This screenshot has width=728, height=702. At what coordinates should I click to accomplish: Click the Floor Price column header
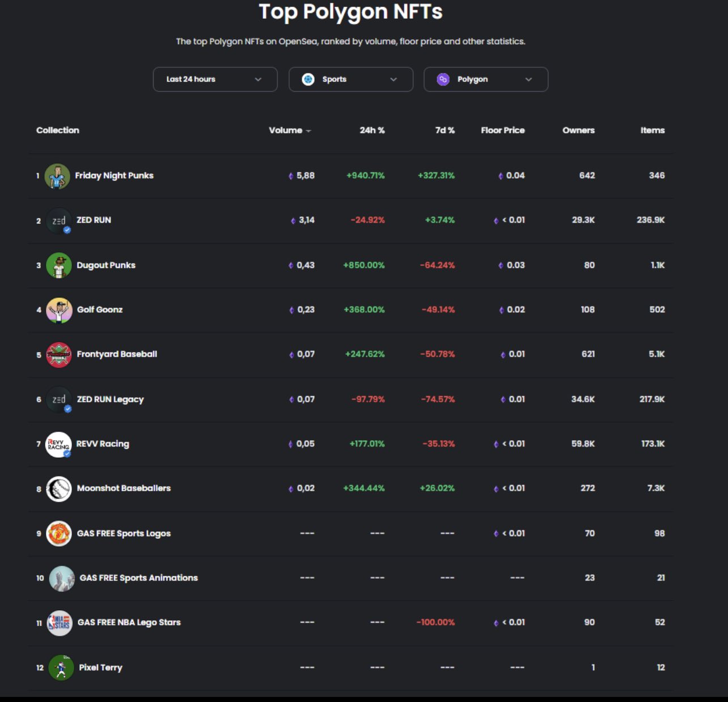click(x=503, y=130)
